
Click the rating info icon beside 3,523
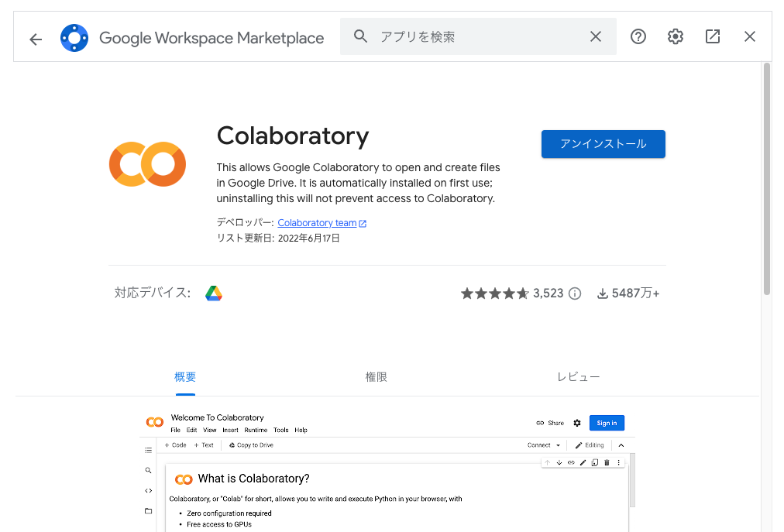click(575, 293)
